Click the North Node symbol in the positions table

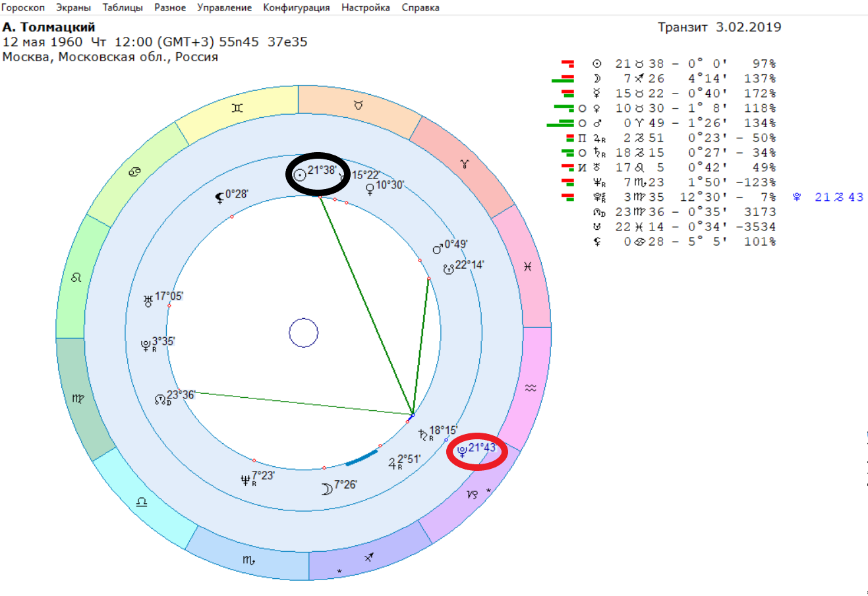(598, 212)
